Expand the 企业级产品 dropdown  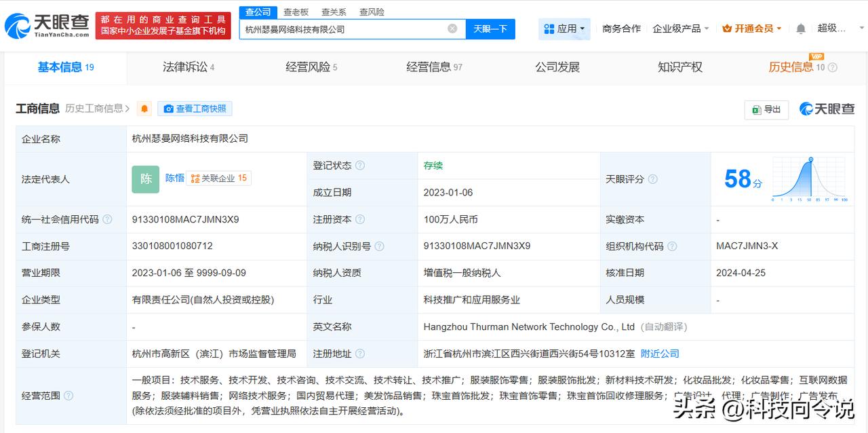pyautogui.click(x=681, y=29)
